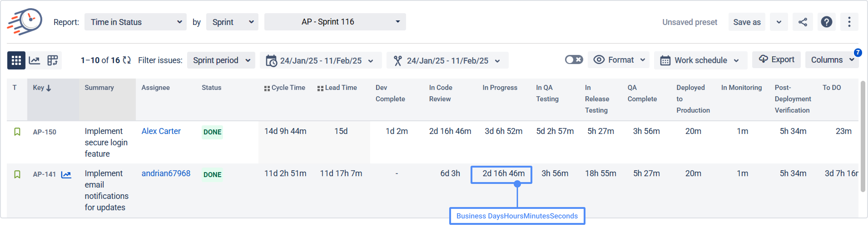This screenshot has height=225, width=868.
Task: Expand the Sprint period filter dropdown
Action: coord(221,60)
